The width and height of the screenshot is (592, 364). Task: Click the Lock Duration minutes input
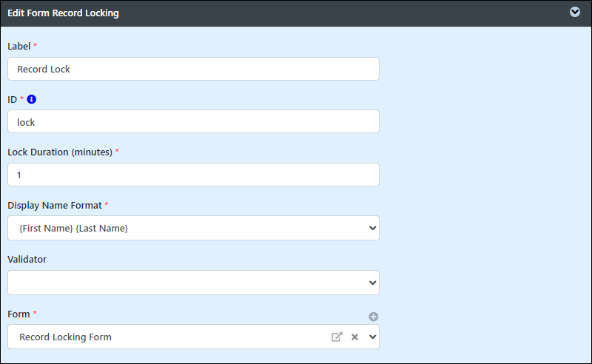coord(193,175)
